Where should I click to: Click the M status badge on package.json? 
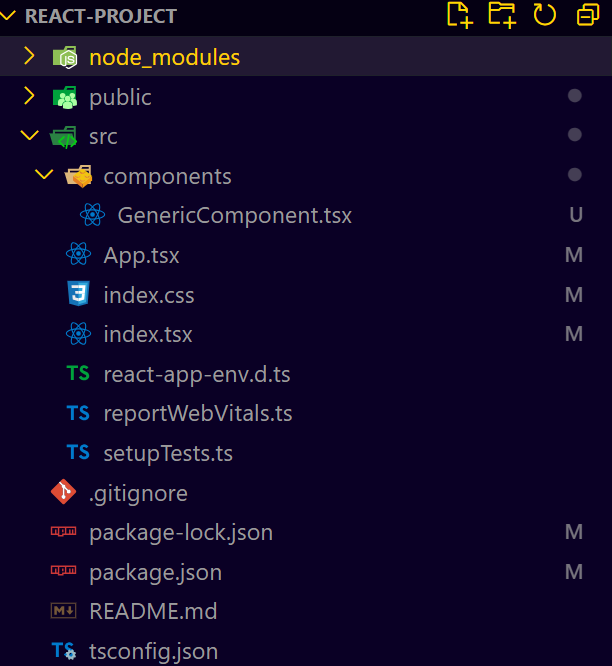pos(574,572)
